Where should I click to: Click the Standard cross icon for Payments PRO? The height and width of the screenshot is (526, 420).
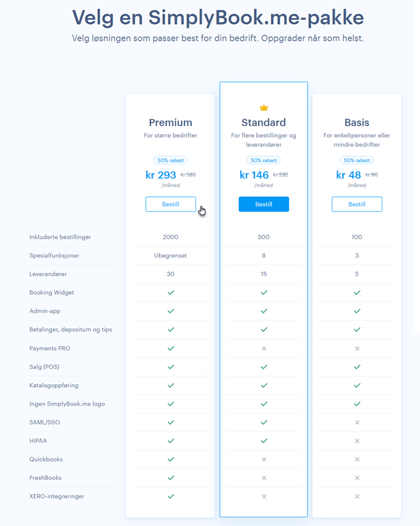click(x=264, y=348)
